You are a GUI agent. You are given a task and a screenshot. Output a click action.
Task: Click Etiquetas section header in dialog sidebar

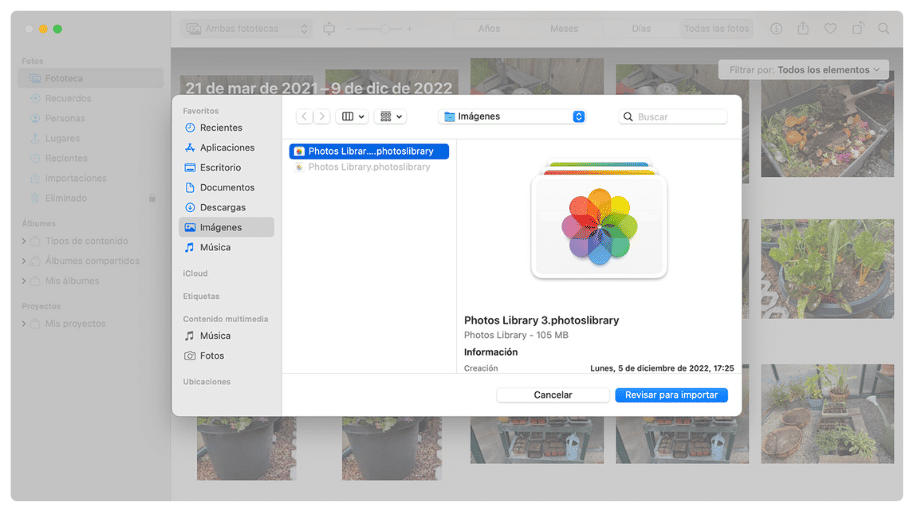pyautogui.click(x=201, y=296)
